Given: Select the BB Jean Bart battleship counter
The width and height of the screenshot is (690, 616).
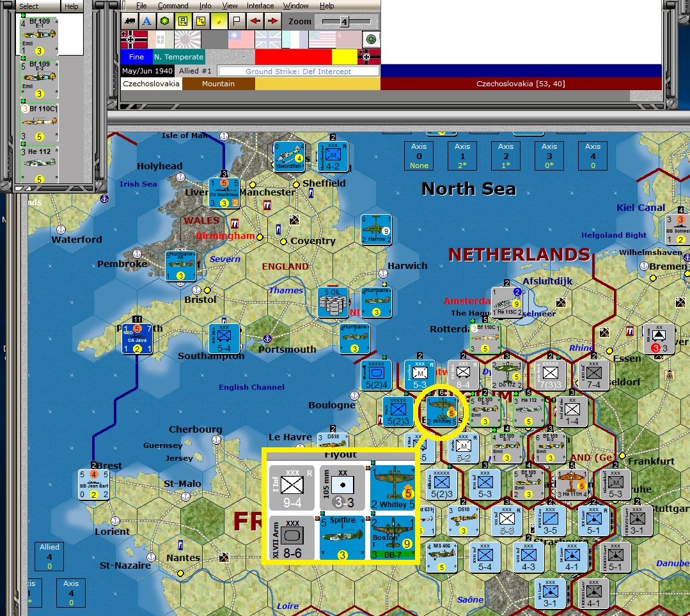Looking at the screenshot, I should click(94, 484).
